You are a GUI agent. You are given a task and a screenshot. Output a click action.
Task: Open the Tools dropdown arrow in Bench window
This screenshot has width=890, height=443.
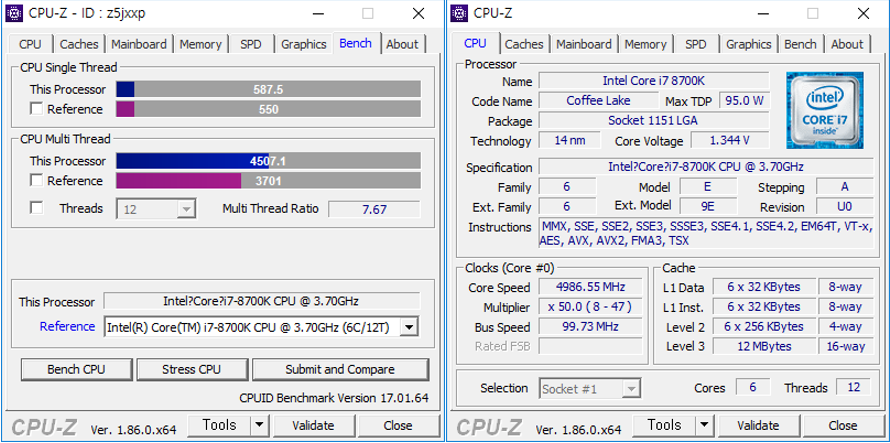pos(259,425)
